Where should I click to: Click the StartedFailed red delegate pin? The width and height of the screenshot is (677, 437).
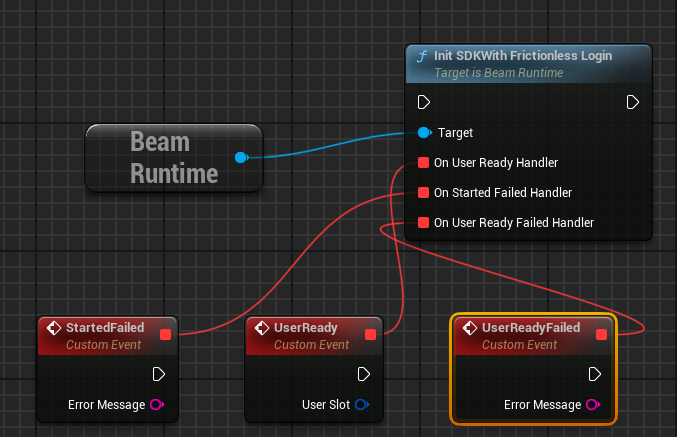click(x=165, y=335)
